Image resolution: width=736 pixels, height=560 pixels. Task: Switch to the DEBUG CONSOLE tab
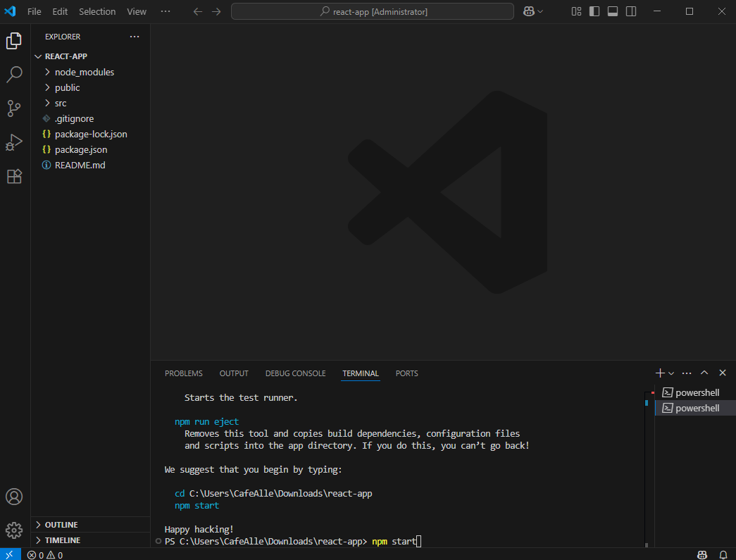coord(295,373)
